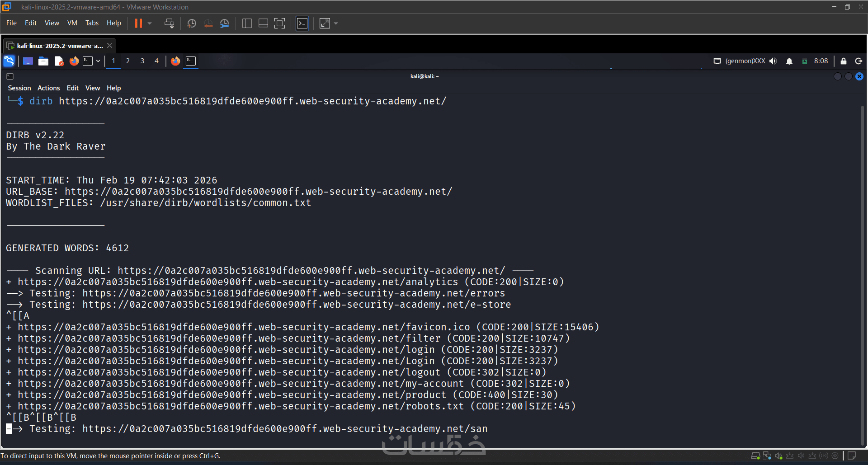Launch Firefox from the Kali panel launcher
Viewport: 868px width, 465px height.
coord(74,61)
